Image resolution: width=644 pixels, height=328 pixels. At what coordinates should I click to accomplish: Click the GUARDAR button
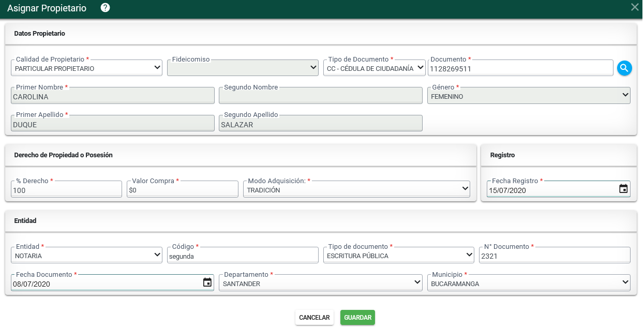pos(357,318)
